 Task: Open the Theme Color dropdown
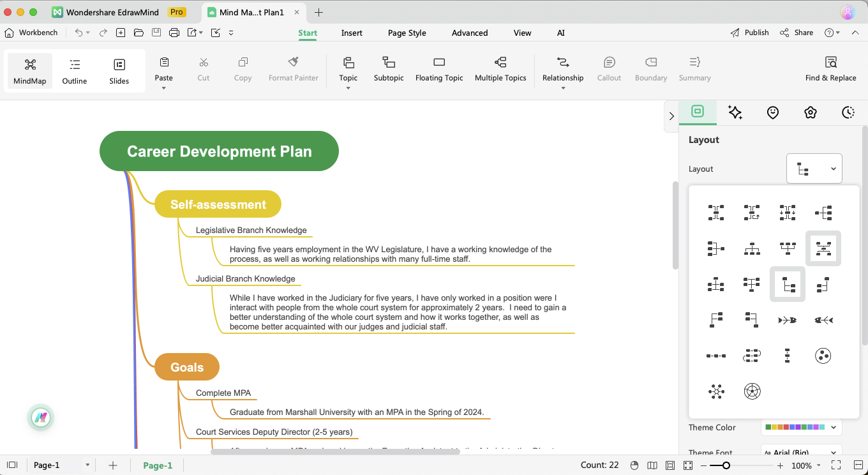click(802, 427)
